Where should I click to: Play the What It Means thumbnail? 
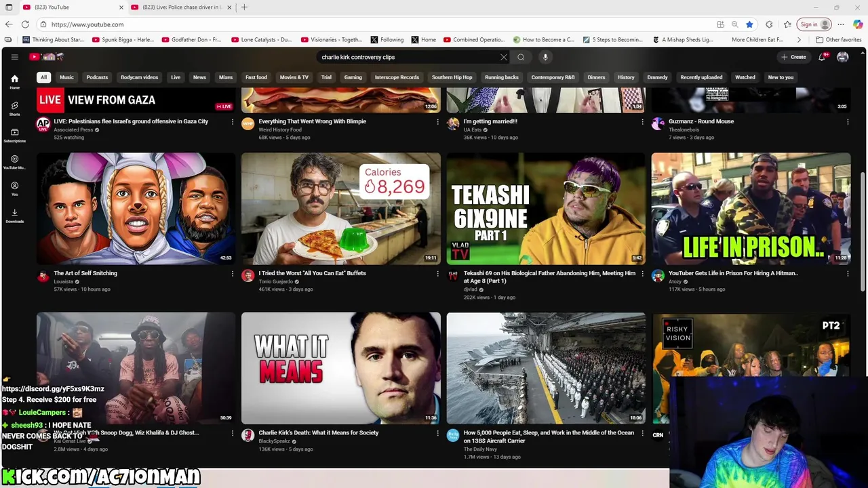click(x=340, y=368)
